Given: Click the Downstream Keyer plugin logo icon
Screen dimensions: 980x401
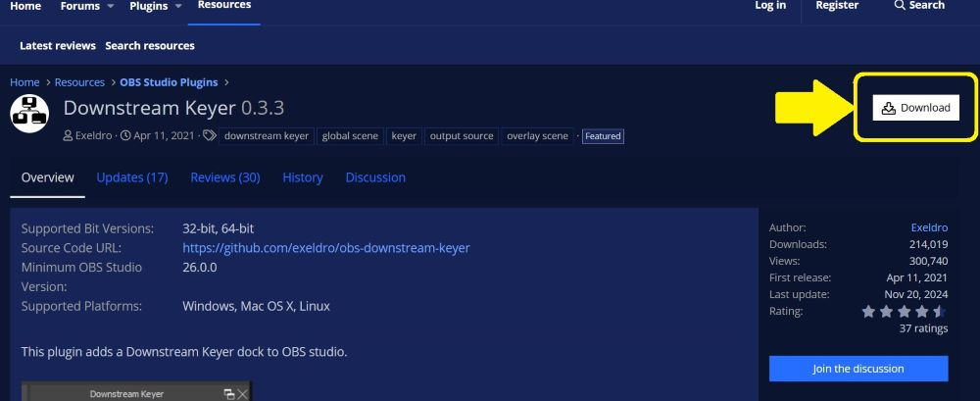Looking at the screenshot, I should click(x=29, y=113).
